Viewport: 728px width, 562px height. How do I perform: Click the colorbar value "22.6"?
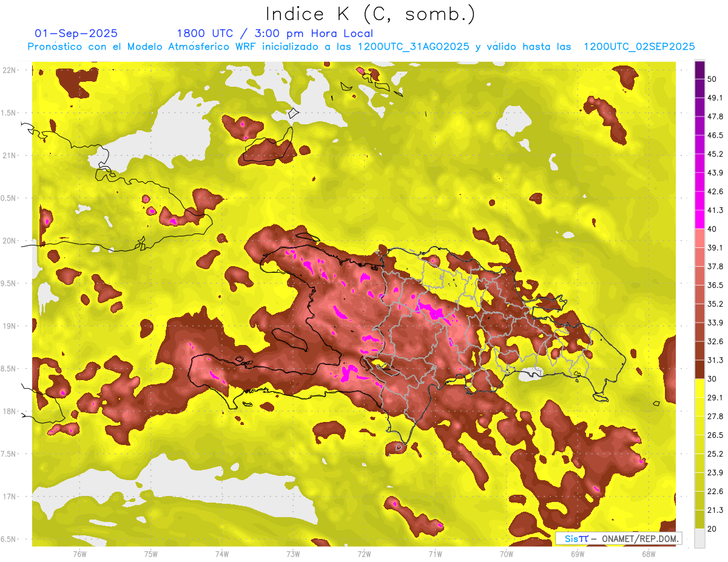point(716,492)
